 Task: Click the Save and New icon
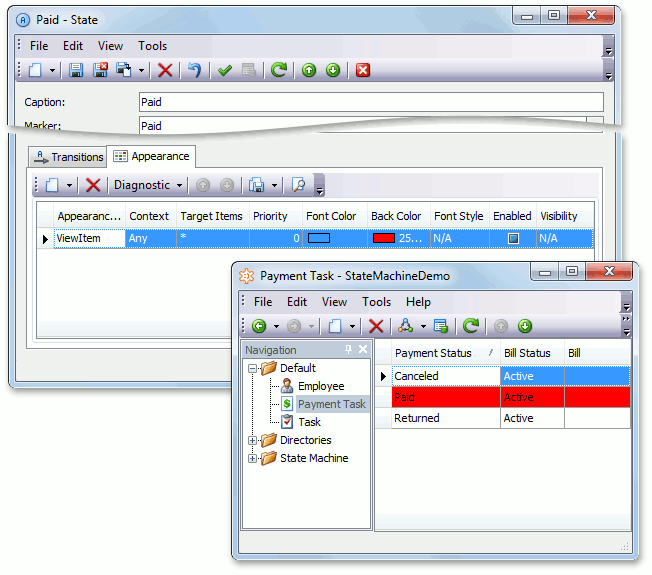click(x=123, y=70)
